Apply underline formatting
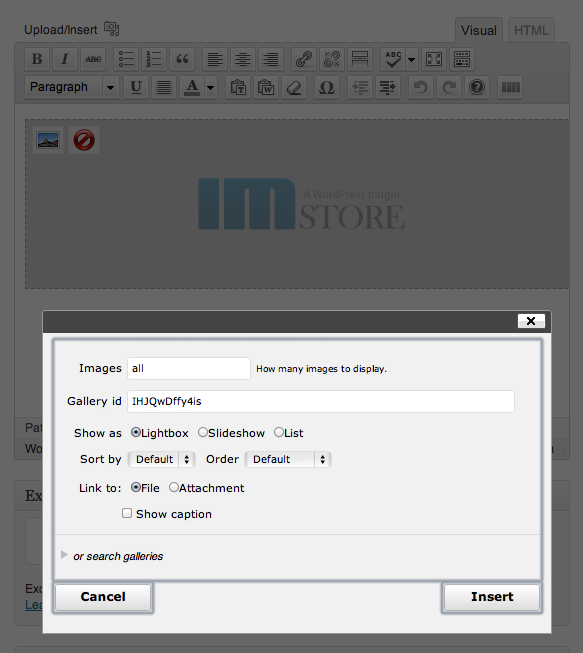 pyautogui.click(x=136, y=87)
